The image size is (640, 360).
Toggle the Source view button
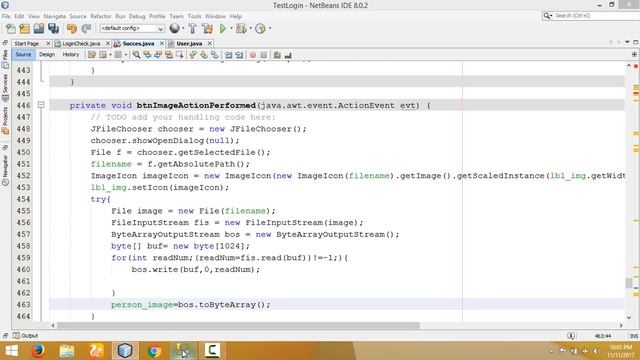point(23,54)
